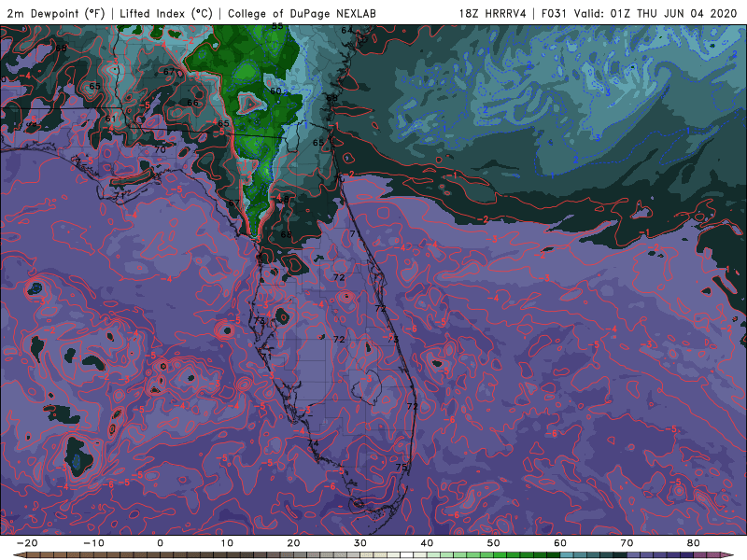The image size is (747, 560).
Task: Click the 20 label on the color scale
Action: [x=293, y=543]
